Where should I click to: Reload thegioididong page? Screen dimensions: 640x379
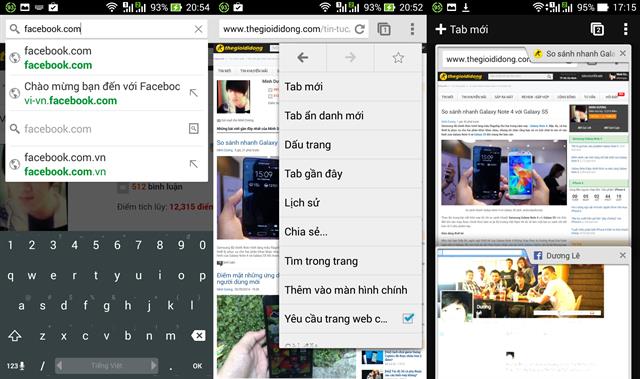pos(360,29)
